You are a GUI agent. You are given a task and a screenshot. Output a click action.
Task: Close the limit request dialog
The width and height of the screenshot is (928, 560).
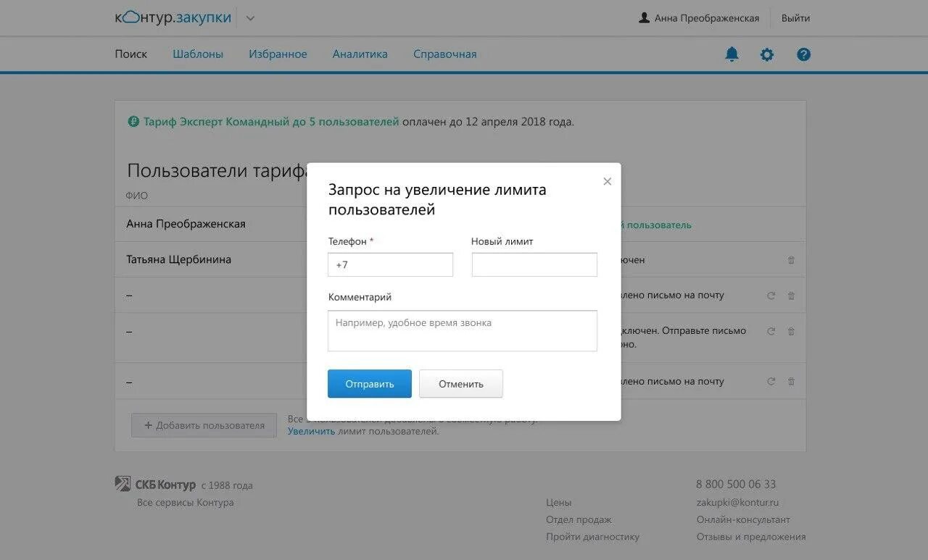coord(608,182)
